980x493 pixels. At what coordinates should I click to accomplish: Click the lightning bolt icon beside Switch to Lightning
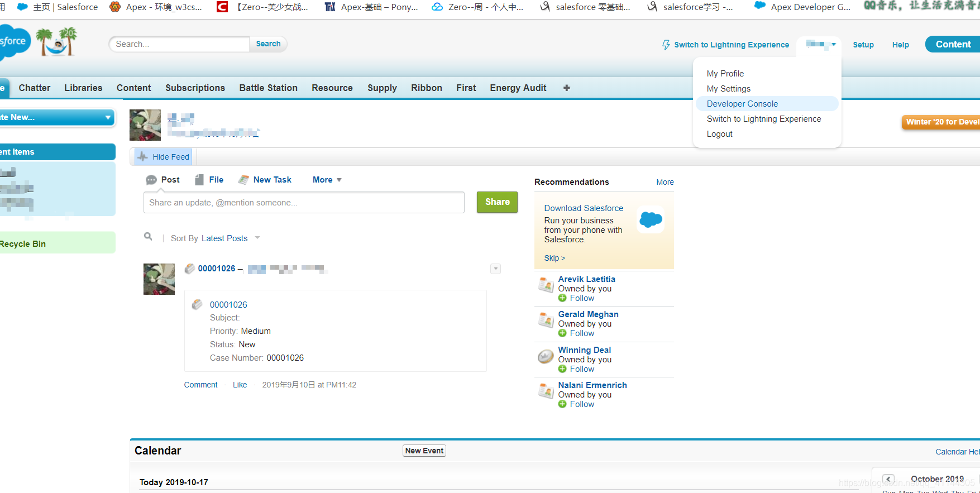coord(666,45)
